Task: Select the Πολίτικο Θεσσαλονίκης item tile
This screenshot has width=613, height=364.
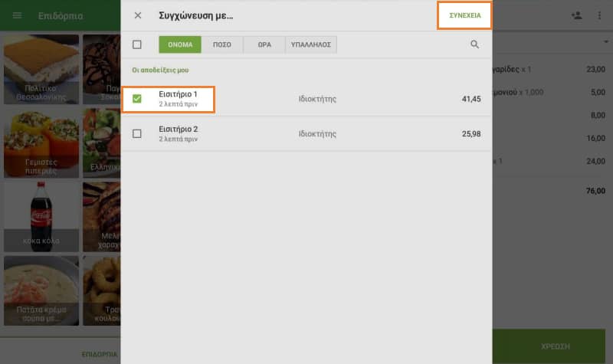Action: (x=40, y=69)
